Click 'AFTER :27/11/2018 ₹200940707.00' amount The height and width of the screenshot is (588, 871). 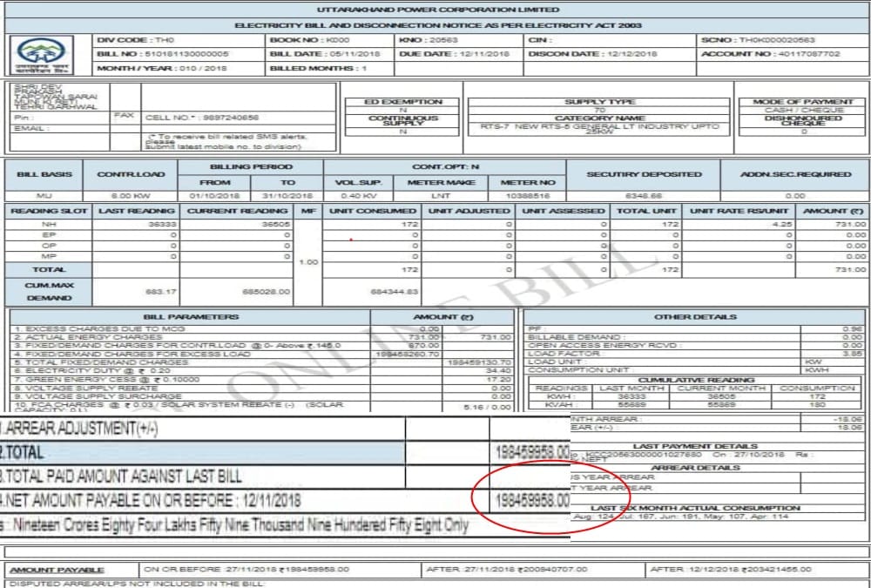507,570
